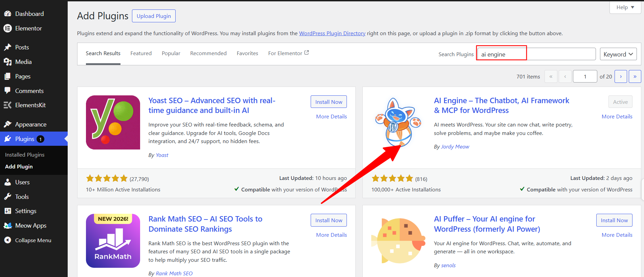Click the Appearance paintbrush icon

7,124
